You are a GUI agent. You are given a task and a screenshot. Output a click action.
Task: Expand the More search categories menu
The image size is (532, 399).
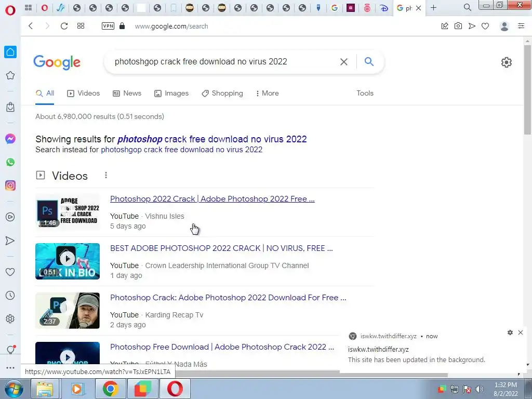pyautogui.click(x=268, y=94)
